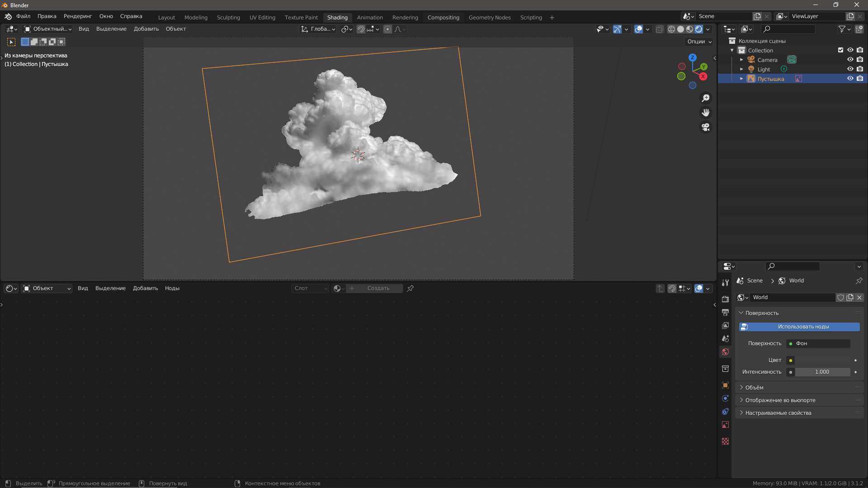Open World properties tab icon
This screenshot has width=868, height=488.
[725, 352]
